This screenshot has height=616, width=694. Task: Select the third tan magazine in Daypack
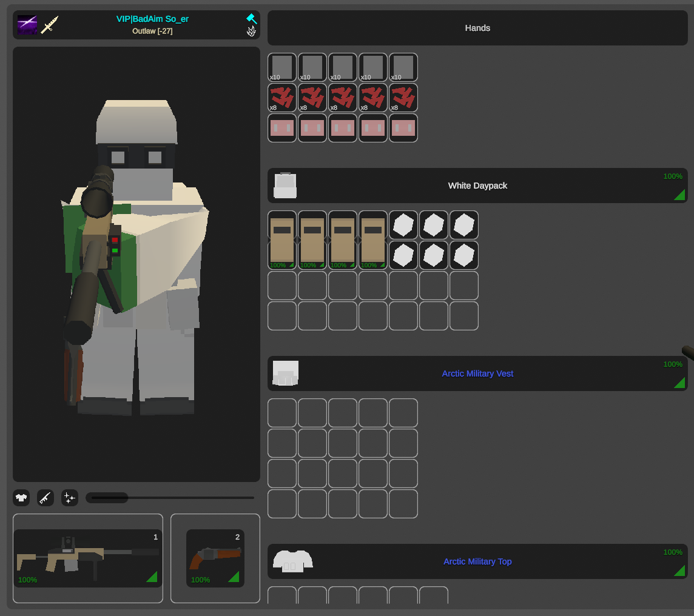point(343,240)
